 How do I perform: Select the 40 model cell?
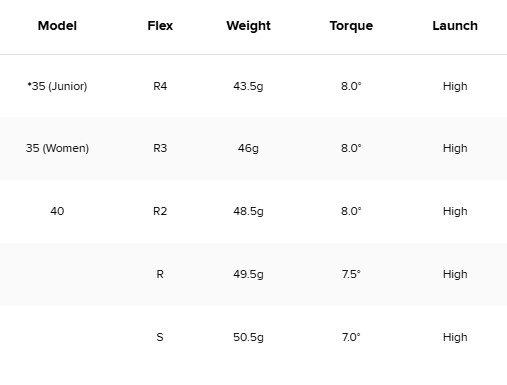[x=57, y=211]
